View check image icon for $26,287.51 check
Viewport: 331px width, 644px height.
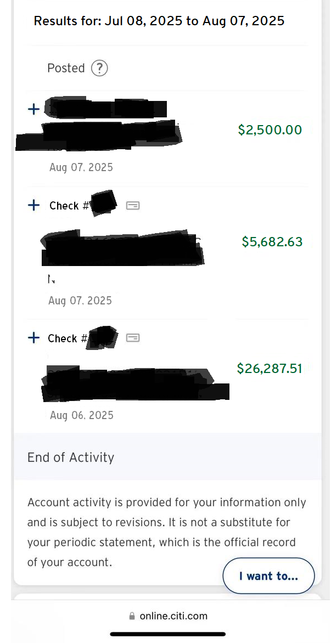[133, 338]
